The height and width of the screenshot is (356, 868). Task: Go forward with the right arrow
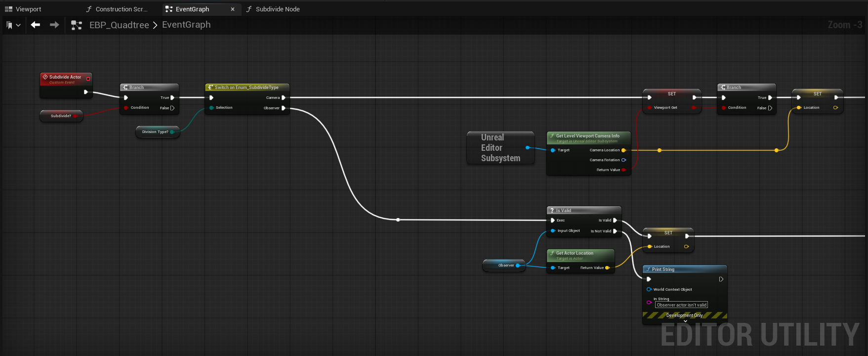pyautogui.click(x=54, y=25)
